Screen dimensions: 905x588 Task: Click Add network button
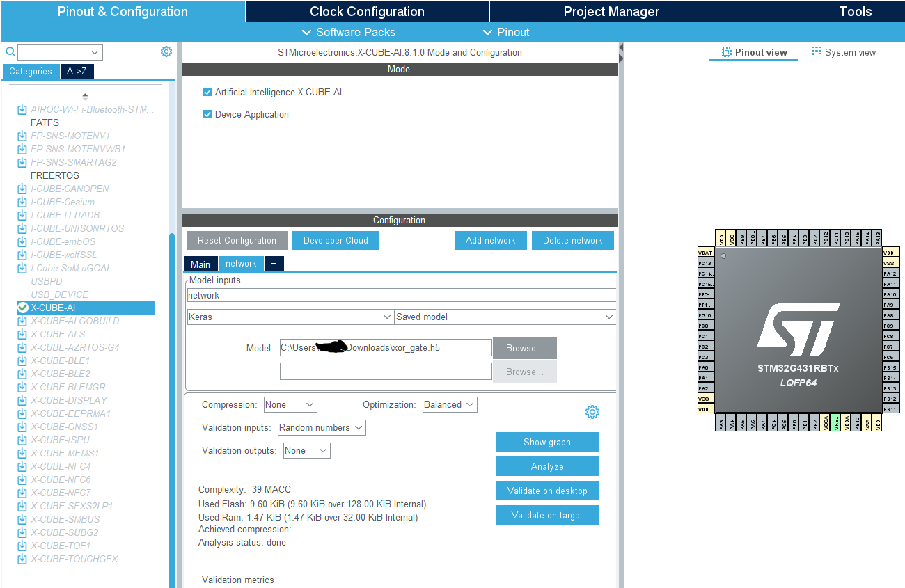(491, 240)
